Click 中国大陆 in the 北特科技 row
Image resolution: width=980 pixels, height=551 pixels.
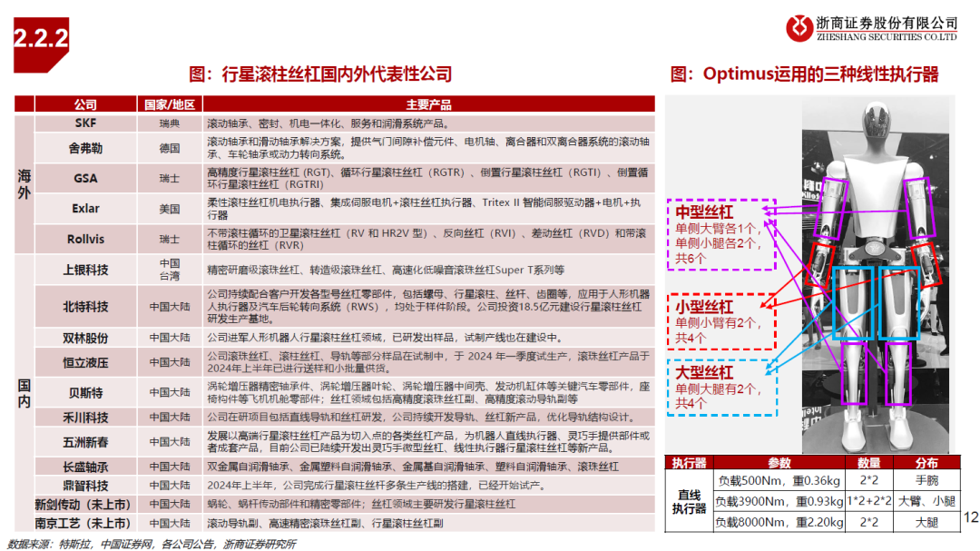(x=170, y=307)
